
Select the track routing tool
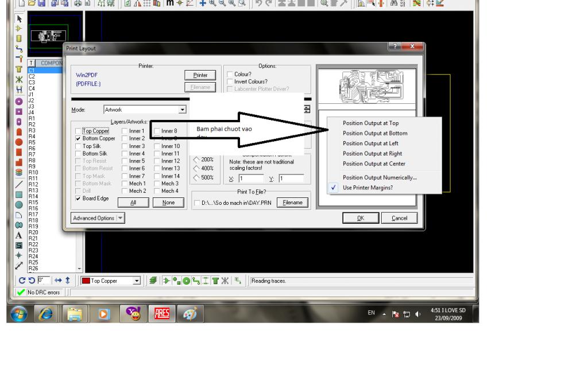(x=19, y=49)
